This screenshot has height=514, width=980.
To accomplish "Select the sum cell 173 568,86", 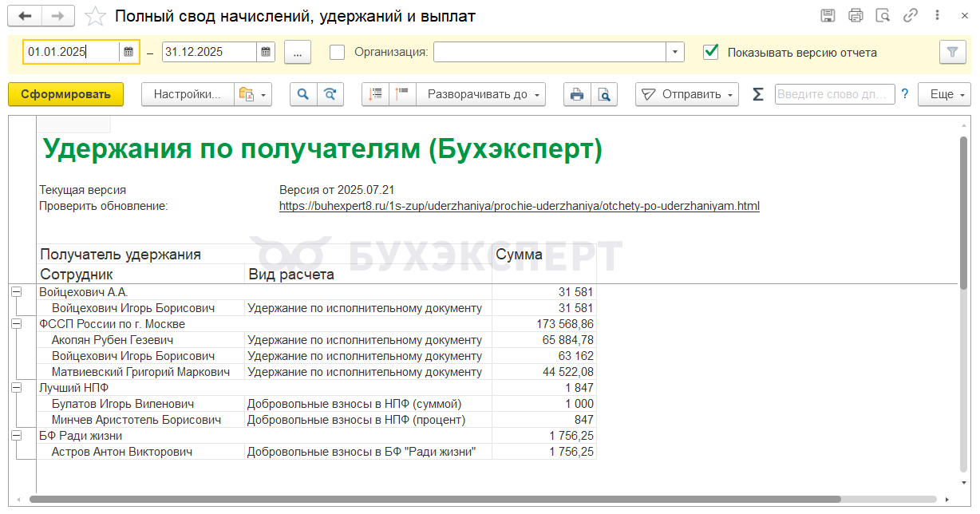I will pos(544,324).
